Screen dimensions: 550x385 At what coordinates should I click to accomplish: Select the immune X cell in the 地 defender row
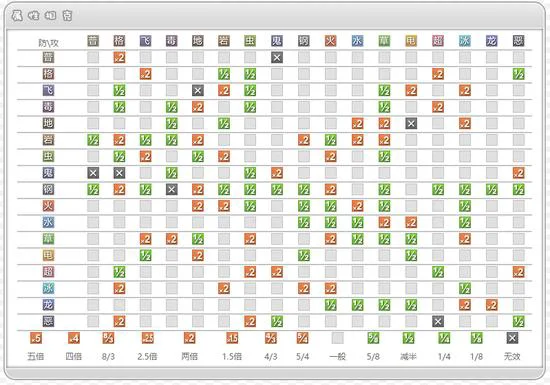click(411, 123)
